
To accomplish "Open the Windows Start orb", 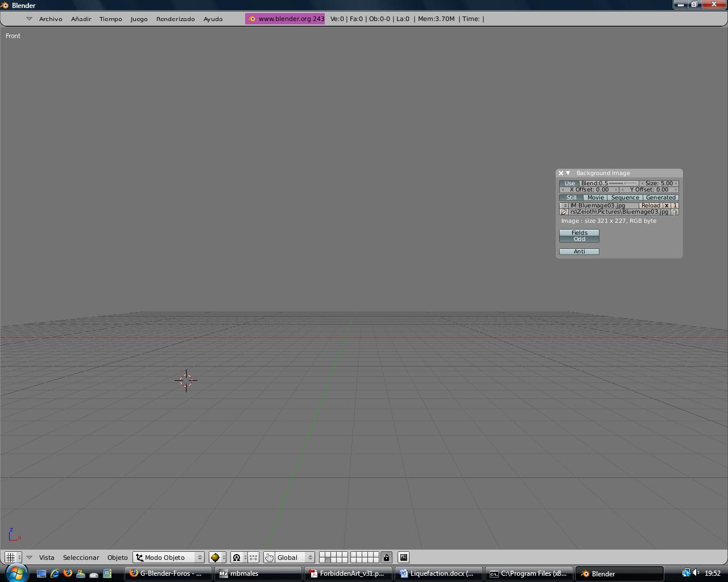I will (x=16, y=572).
